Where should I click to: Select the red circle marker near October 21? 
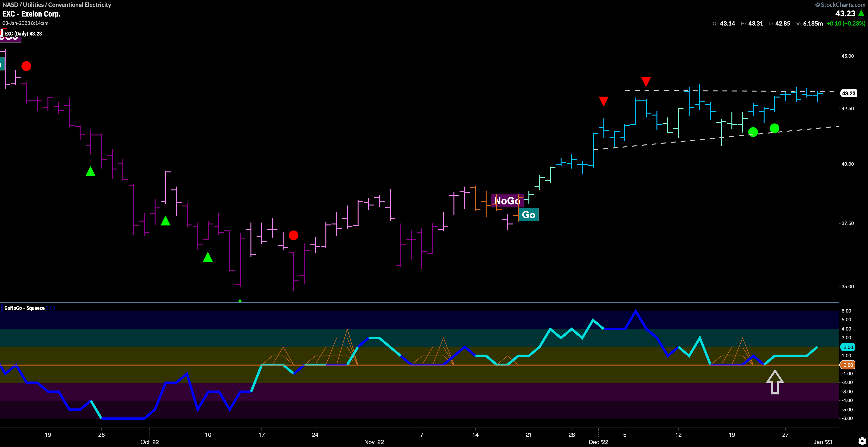[x=294, y=235]
